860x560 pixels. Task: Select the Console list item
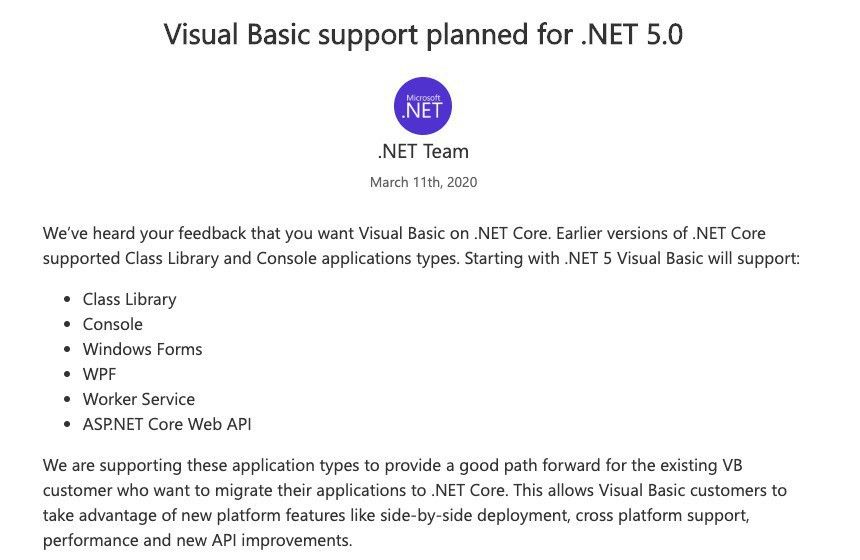112,324
